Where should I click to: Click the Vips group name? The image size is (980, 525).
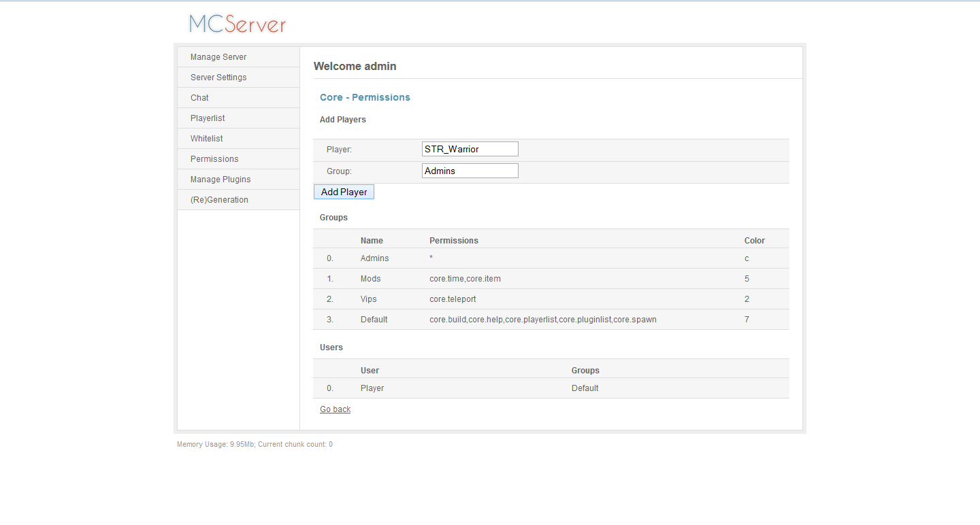368,299
